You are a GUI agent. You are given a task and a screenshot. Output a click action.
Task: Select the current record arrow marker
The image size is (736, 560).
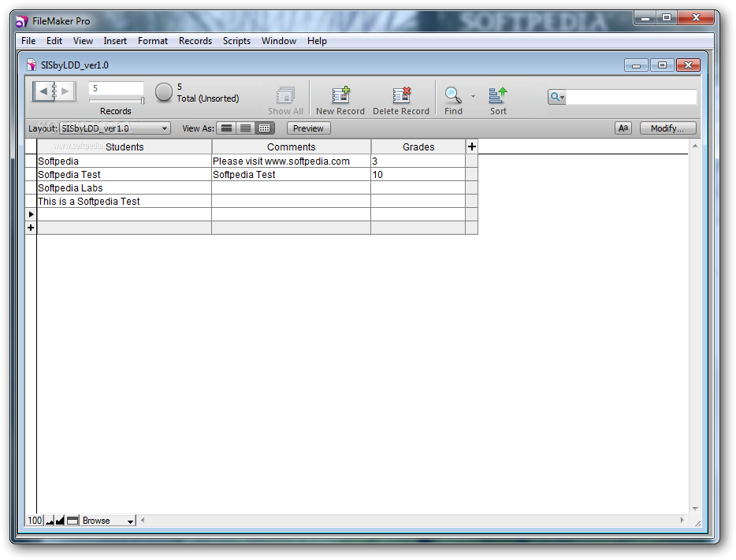[31, 214]
